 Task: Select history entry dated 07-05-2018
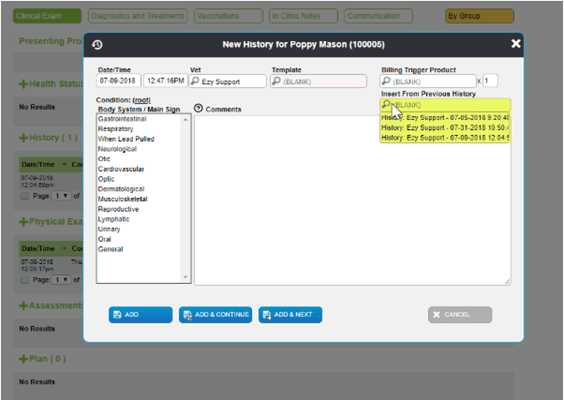pyautogui.click(x=445, y=118)
